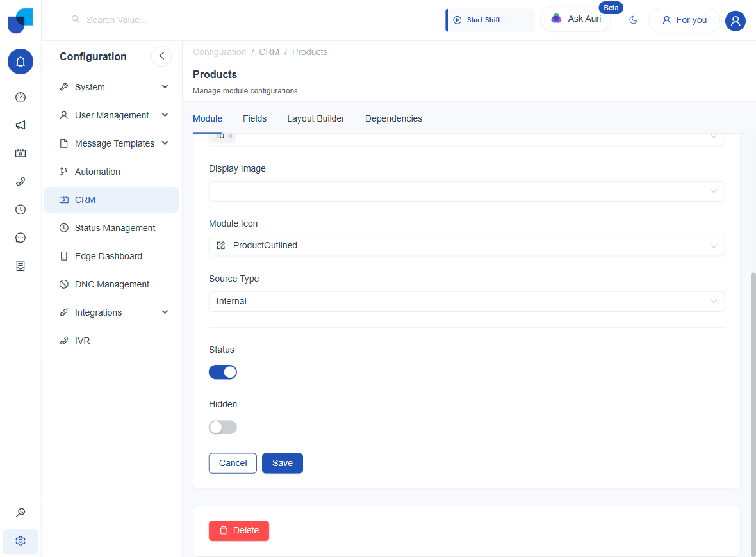Viewport: 756px width, 557px height.
Task: Turn off the Status switch
Action: coord(223,372)
